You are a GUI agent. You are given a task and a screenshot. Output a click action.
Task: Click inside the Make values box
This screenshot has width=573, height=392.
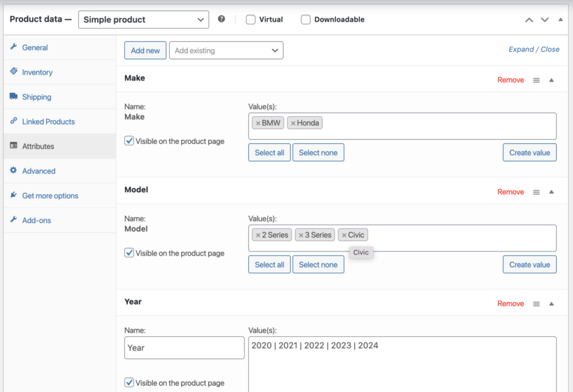pos(402,126)
